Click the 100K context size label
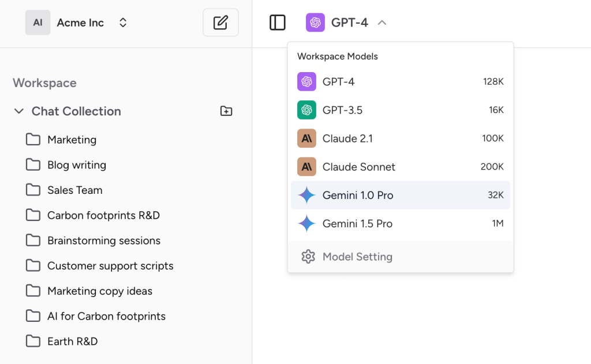Screen dimensions: 591x364 (x=493, y=138)
